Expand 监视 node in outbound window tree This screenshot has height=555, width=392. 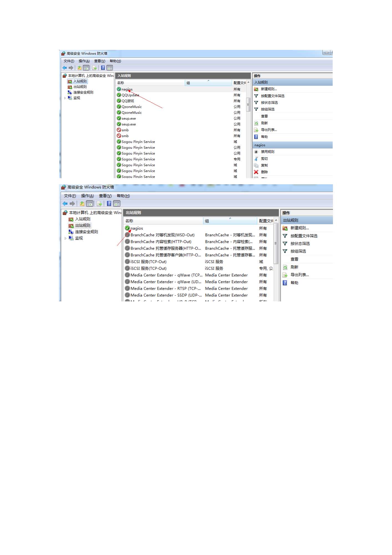[x=65, y=238]
